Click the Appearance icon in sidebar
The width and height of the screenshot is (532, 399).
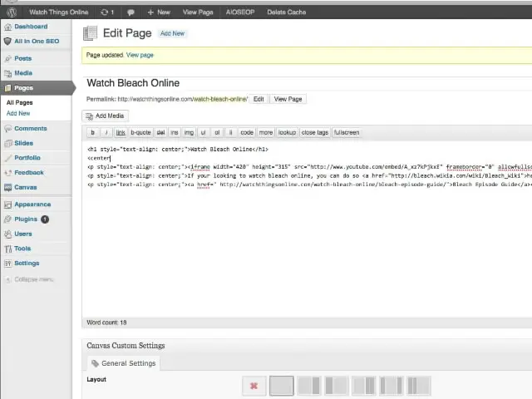(x=7, y=204)
